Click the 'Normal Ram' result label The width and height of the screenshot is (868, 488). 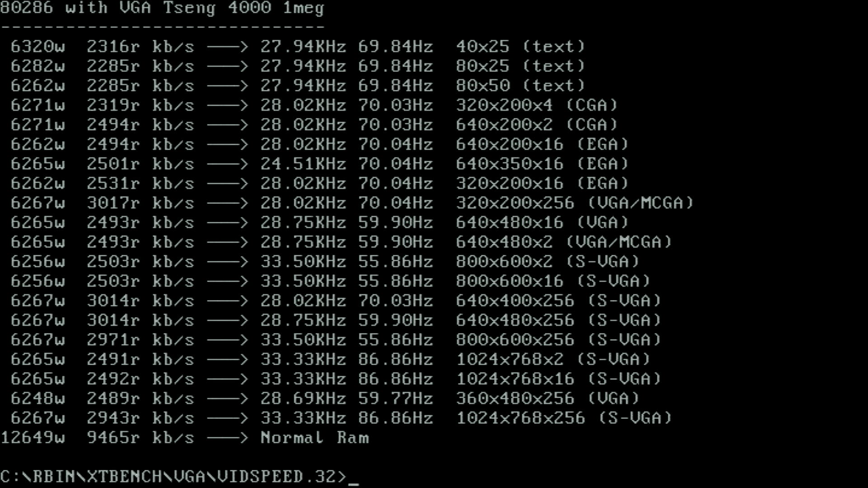point(315,437)
